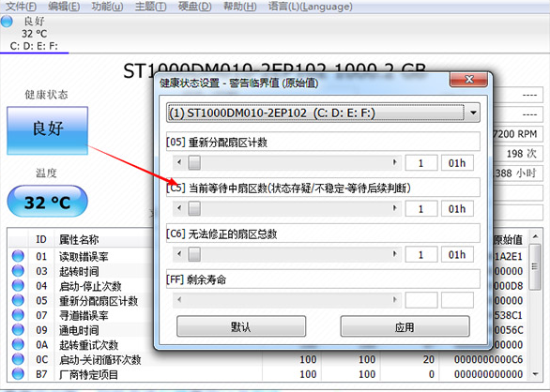Click the status orb for 起转时间 row

(x=18, y=271)
